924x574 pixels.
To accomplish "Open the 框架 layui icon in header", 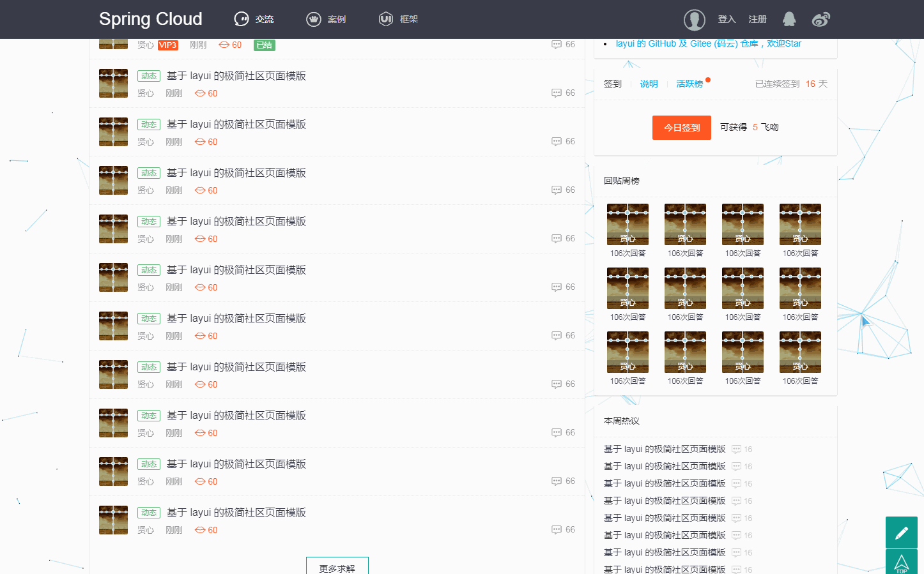I will (386, 19).
